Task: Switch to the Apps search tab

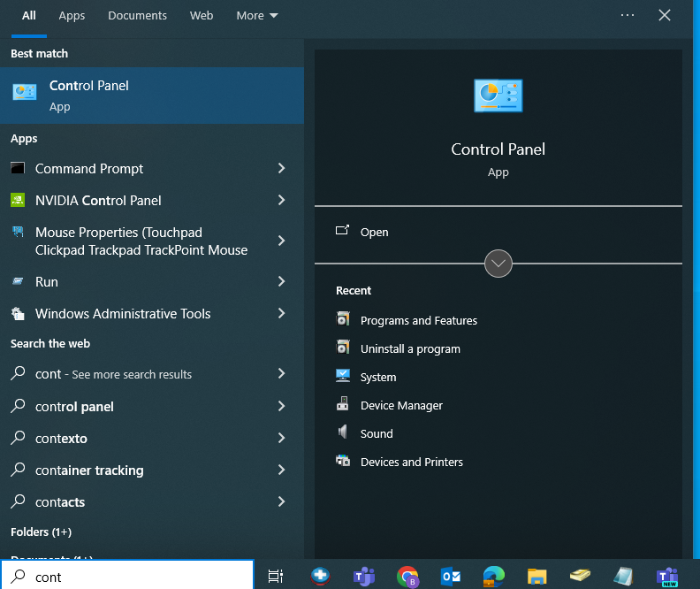Action: (72, 16)
